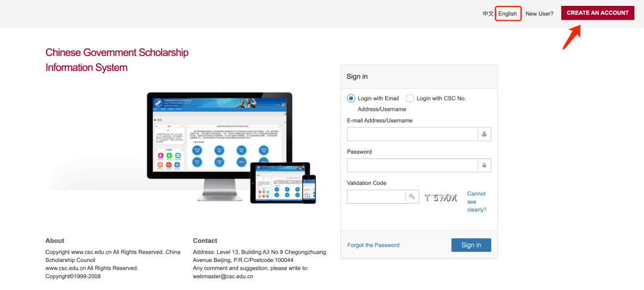Image resolution: width=644 pixels, height=290 pixels.
Task: Click the New User? text
Action: tap(539, 14)
